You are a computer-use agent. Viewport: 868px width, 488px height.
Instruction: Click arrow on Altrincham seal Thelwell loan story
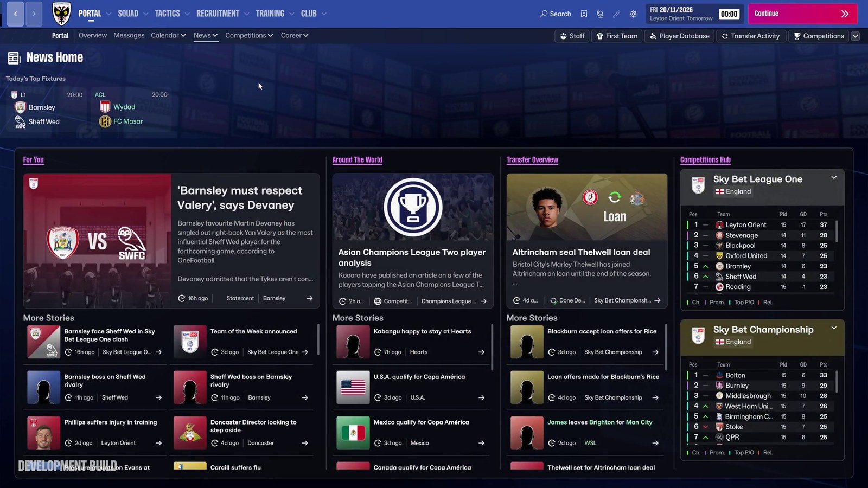coord(658,300)
